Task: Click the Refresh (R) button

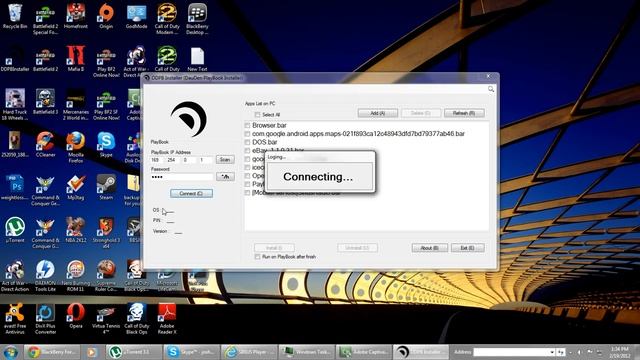Action: pyautogui.click(x=464, y=113)
